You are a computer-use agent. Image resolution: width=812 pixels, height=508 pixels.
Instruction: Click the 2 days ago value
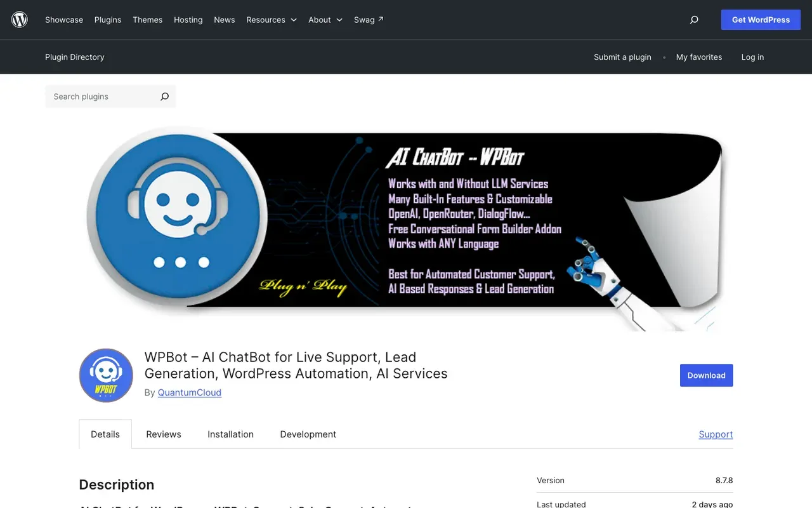click(x=712, y=504)
